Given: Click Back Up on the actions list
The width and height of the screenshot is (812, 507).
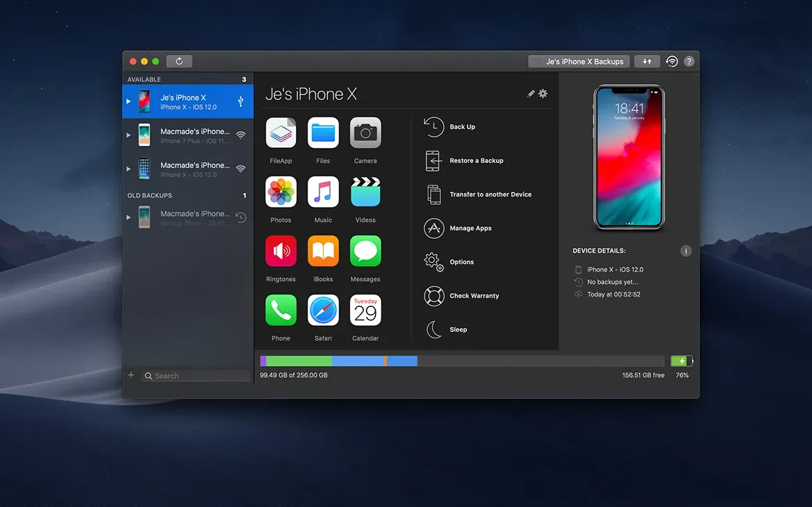Looking at the screenshot, I should point(461,126).
